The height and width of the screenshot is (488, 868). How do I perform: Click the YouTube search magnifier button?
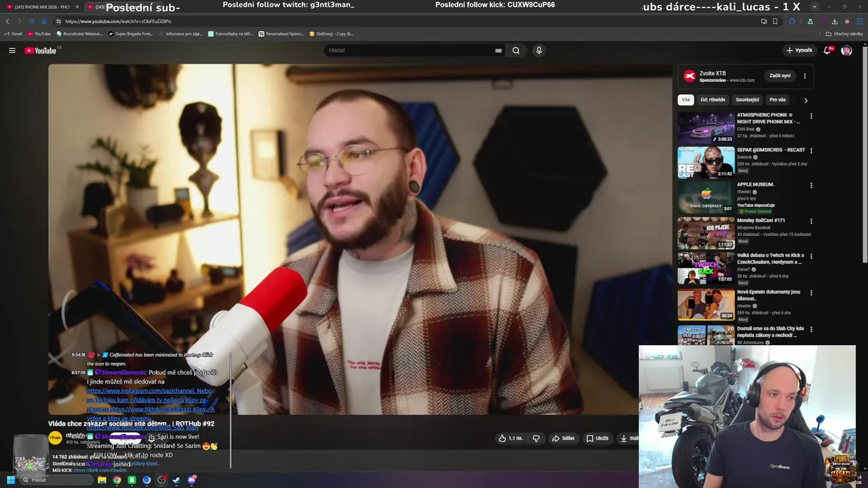click(516, 50)
